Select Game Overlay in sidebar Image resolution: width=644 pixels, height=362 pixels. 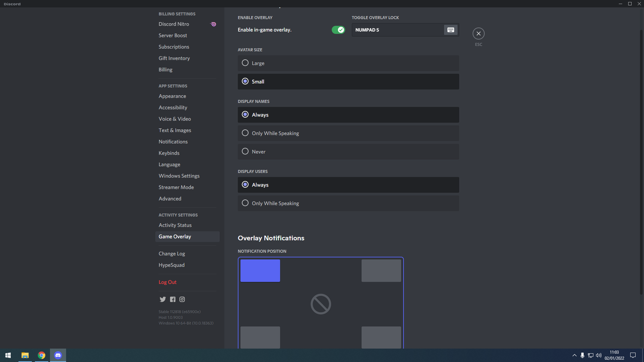(187, 237)
